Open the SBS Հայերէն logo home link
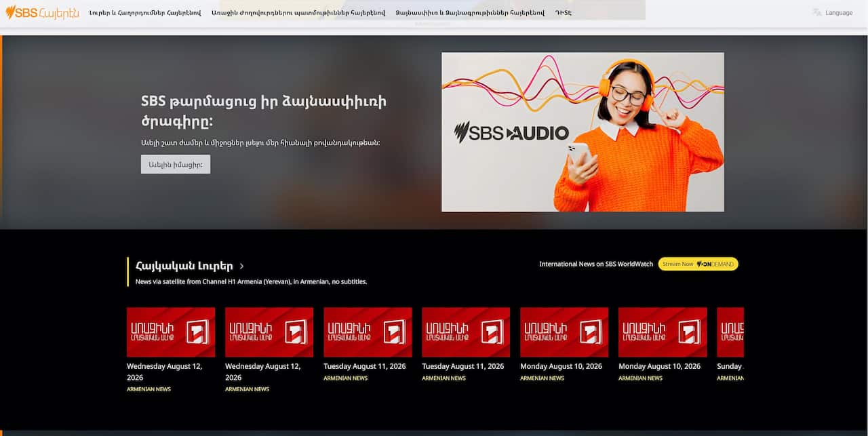Screen dimensions: 868x436 click(x=42, y=12)
